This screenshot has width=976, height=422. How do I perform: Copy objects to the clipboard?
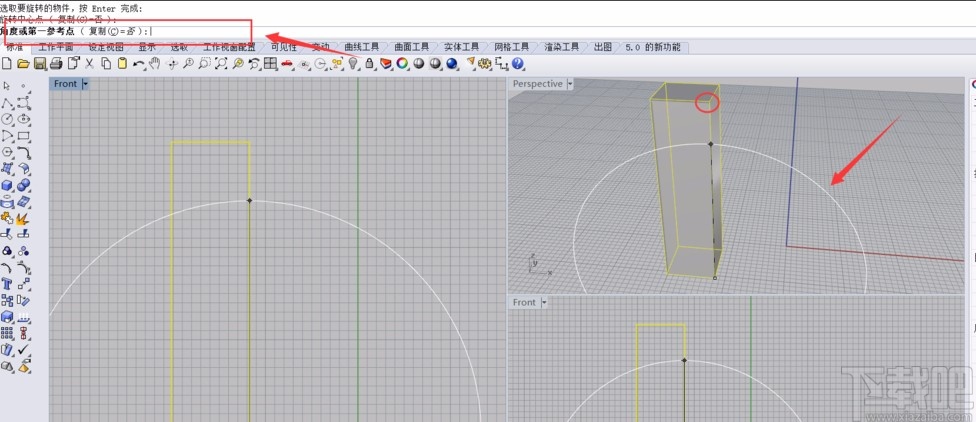click(x=106, y=63)
